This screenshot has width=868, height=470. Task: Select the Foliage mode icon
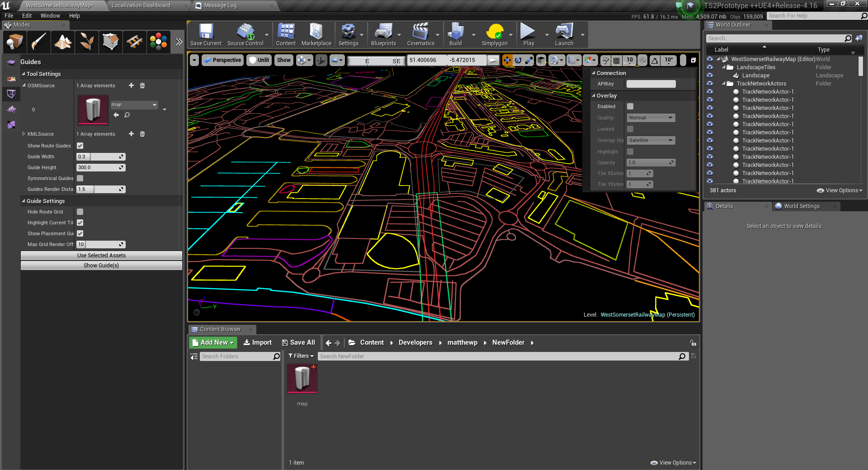pos(86,42)
